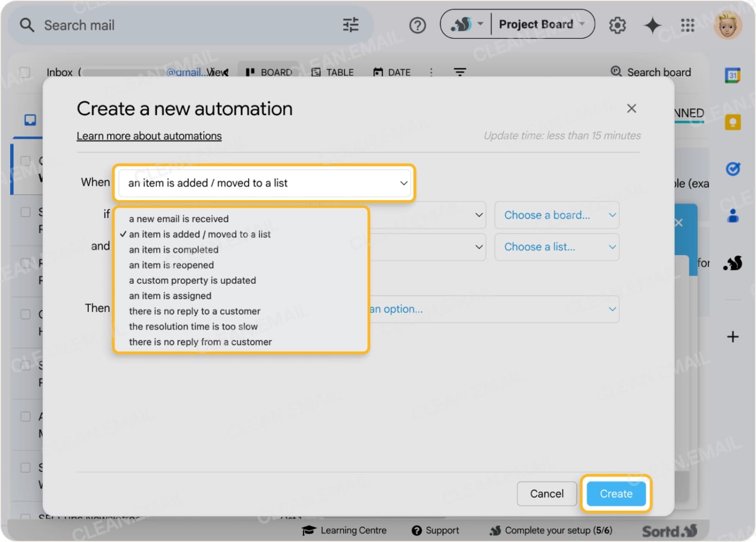Open Google Contacts side panel icon
The width and height of the screenshot is (756, 542).
tap(733, 216)
